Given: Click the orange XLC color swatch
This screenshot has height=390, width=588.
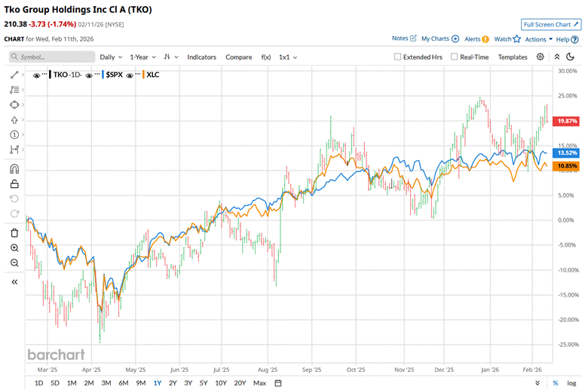Looking at the screenshot, I should pos(142,75).
